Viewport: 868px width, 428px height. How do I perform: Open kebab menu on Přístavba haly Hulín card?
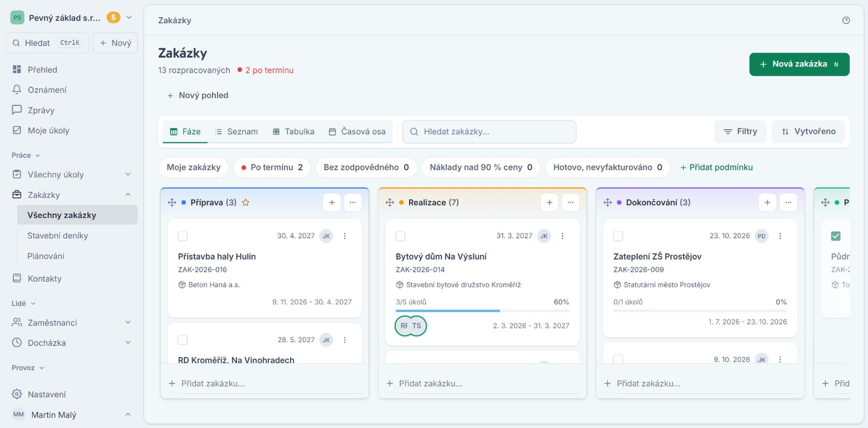(345, 236)
